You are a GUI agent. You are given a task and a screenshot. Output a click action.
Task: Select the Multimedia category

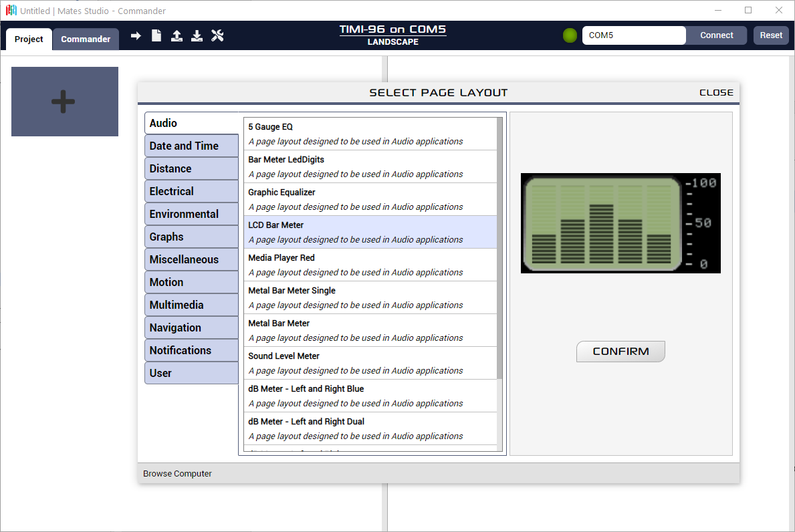[x=192, y=305]
